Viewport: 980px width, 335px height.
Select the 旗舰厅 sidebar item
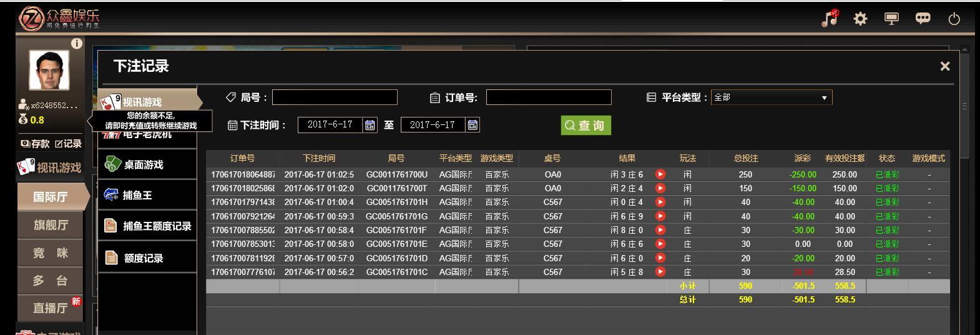point(50,225)
